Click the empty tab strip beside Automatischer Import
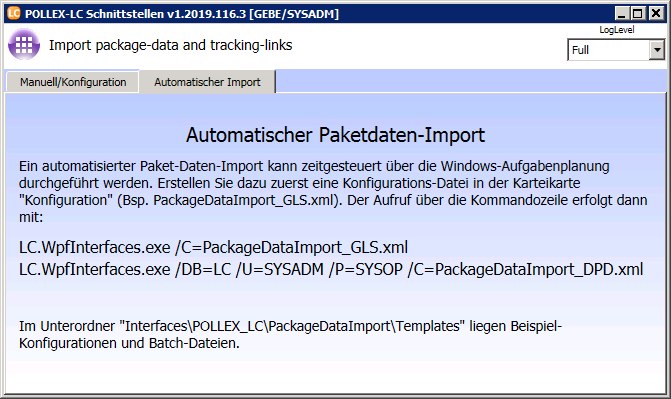The width and height of the screenshot is (671, 399). (x=471, y=81)
